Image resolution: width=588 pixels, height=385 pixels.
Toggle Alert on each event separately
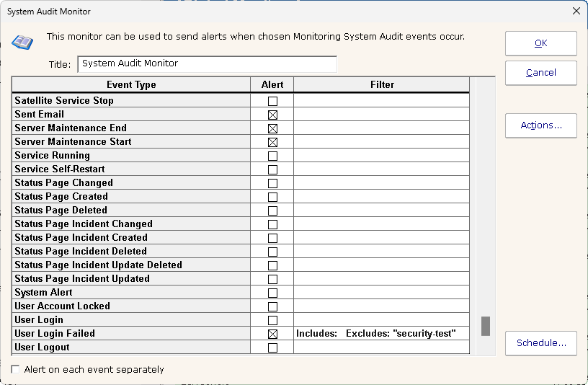pos(16,369)
